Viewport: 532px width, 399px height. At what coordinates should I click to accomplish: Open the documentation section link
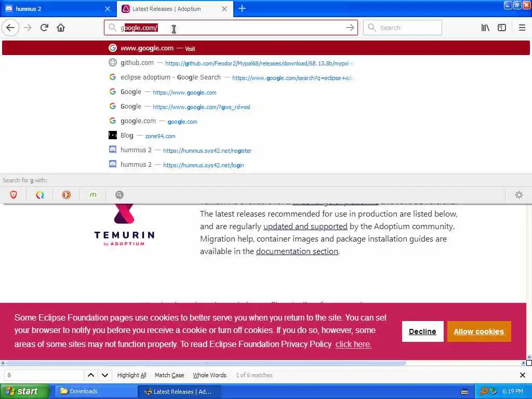(297, 251)
